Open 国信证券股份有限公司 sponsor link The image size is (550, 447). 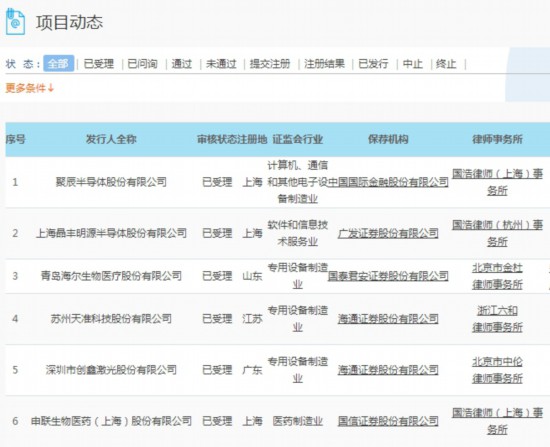click(x=388, y=421)
